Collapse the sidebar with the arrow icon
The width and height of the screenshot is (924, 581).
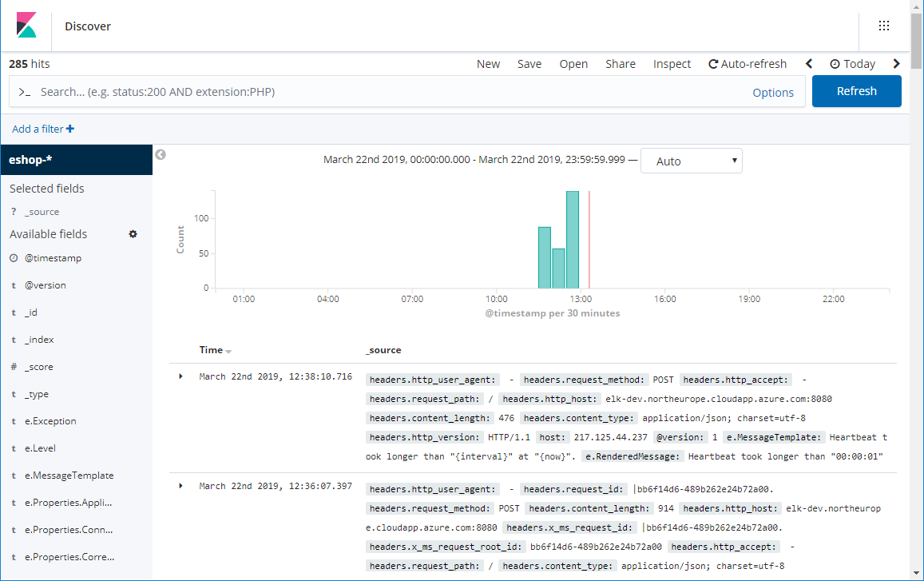pos(161,154)
